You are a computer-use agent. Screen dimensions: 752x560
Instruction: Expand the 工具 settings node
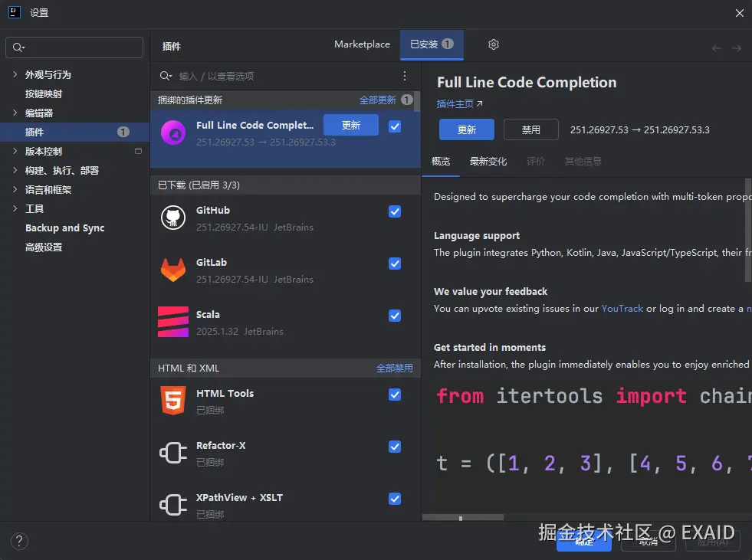(15, 208)
